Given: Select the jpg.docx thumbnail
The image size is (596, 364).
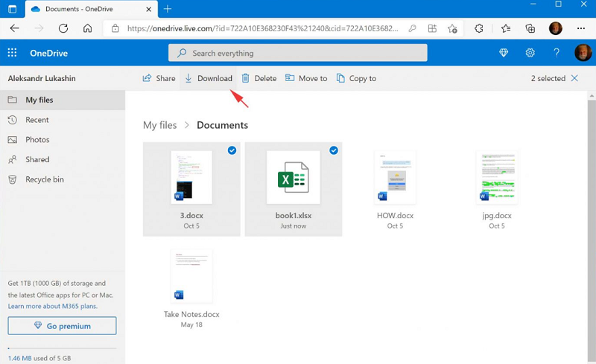Looking at the screenshot, I should (x=497, y=177).
